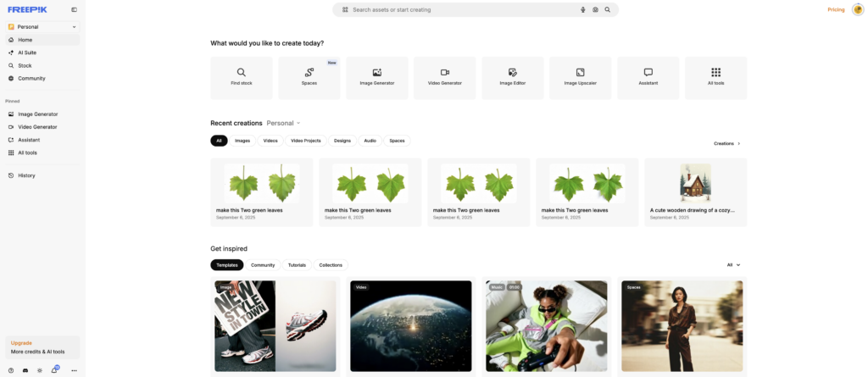Click the camera search-by-image icon
Image resolution: width=868 pixels, height=377 pixels.
tap(595, 9)
